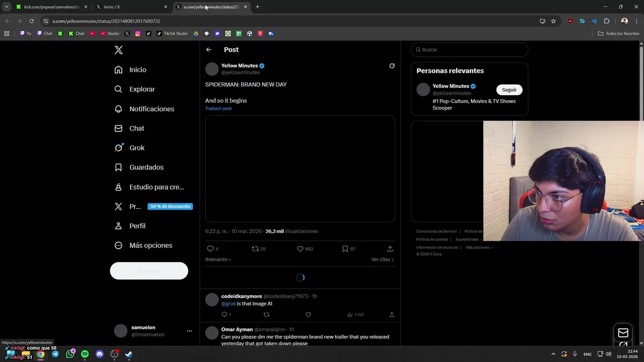Click the @grok mention in the comment
Screen dimensions: 644x362
228,304
